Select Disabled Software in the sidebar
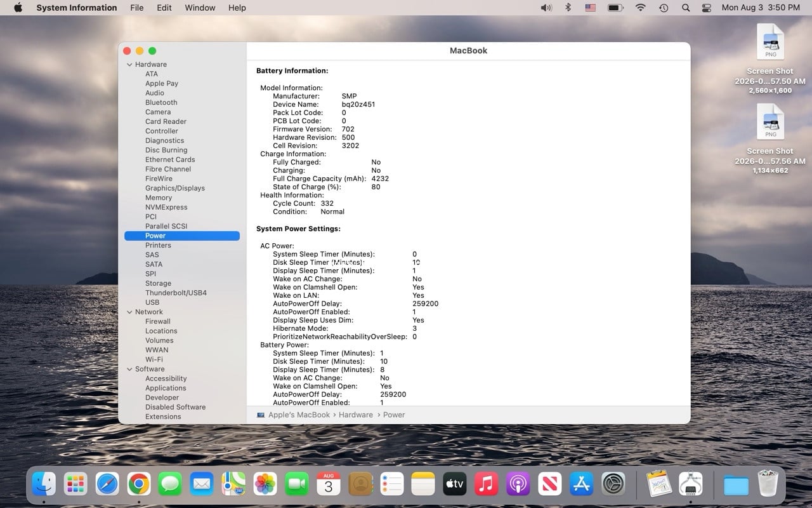 [x=175, y=407]
